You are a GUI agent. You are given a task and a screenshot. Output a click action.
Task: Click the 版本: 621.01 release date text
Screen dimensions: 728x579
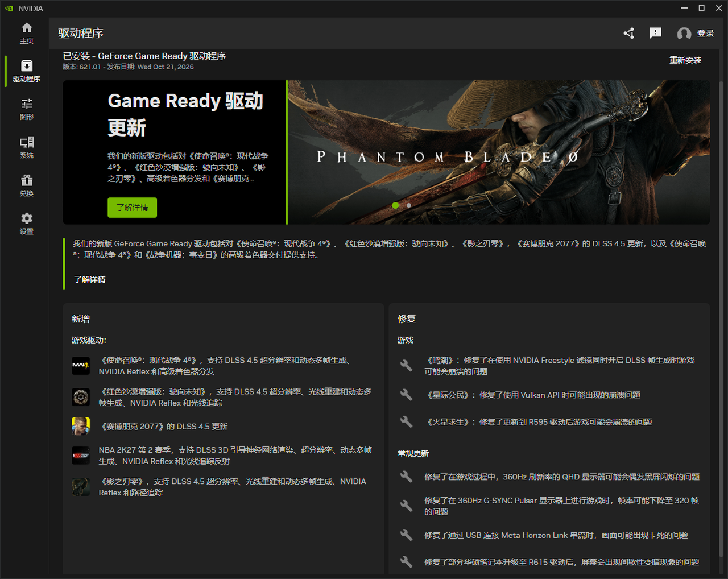(x=128, y=67)
